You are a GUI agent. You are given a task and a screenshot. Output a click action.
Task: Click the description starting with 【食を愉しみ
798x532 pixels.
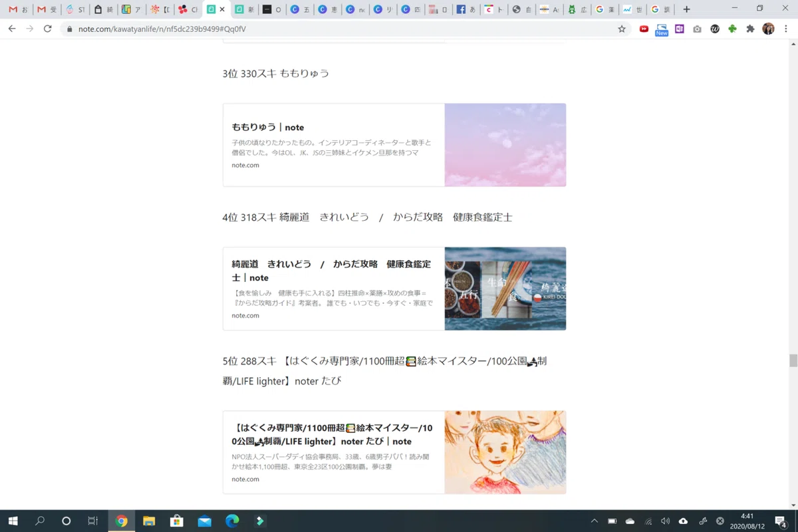coord(332,298)
